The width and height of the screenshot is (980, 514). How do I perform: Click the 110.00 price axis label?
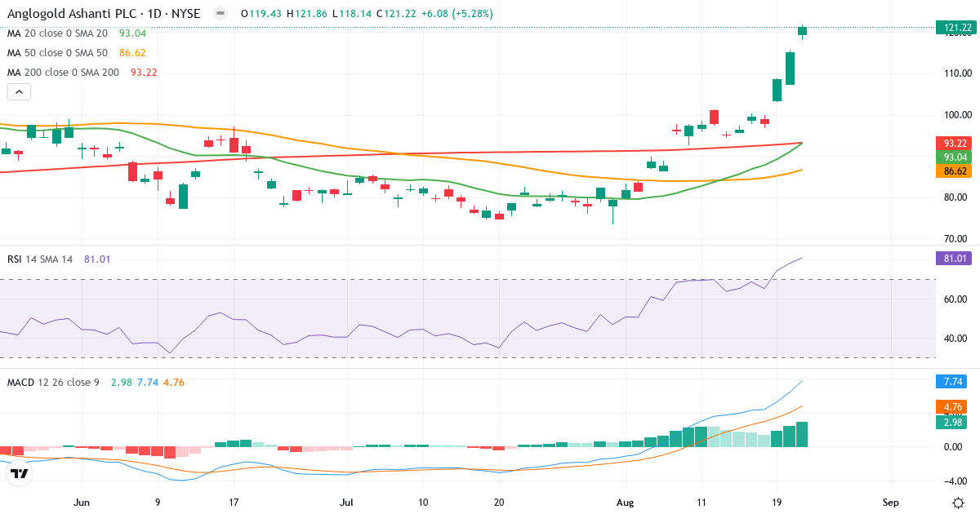click(x=957, y=73)
